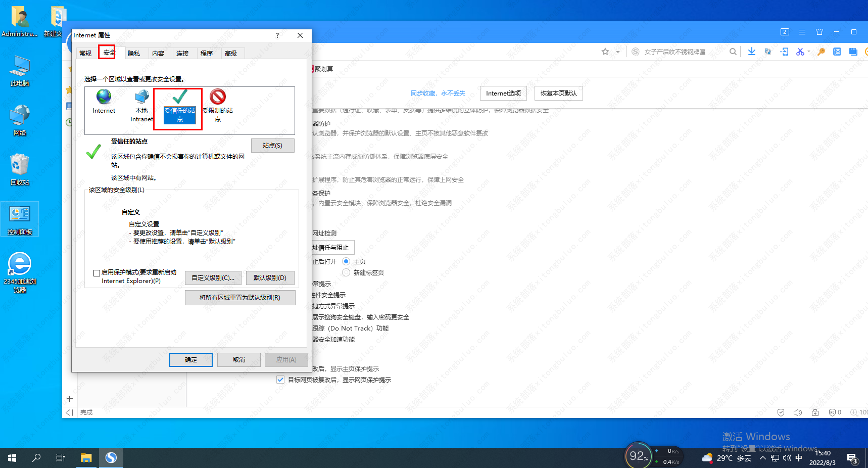
Task: Select the 新建标签页 radio button
Action: 346,272
